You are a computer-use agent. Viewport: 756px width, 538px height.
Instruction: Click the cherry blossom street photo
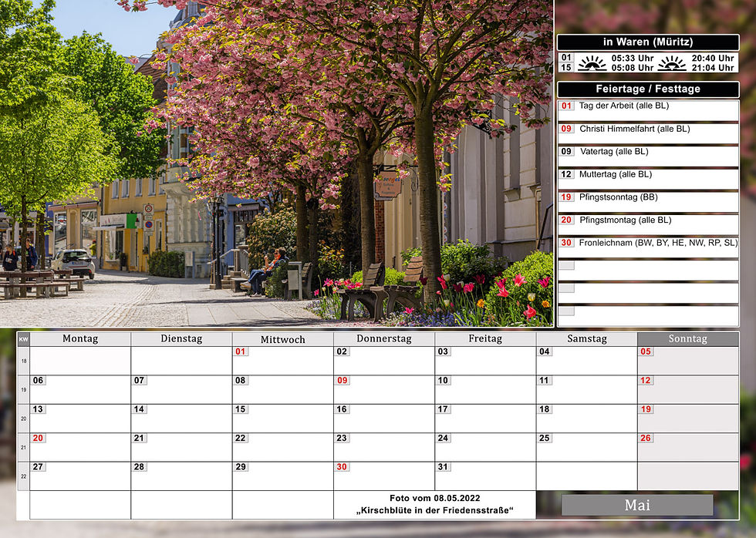point(276,163)
